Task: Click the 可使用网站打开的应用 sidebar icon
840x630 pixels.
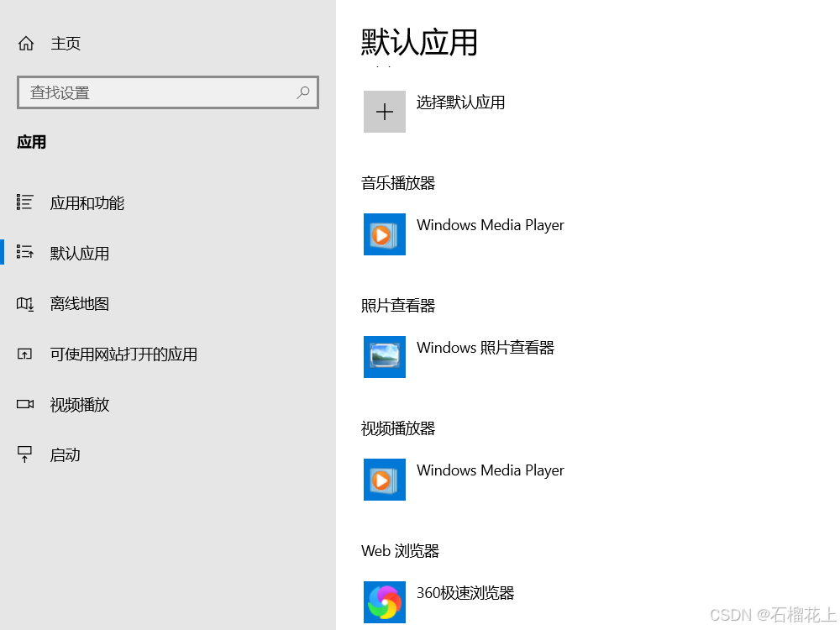Action: coord(24,354)
